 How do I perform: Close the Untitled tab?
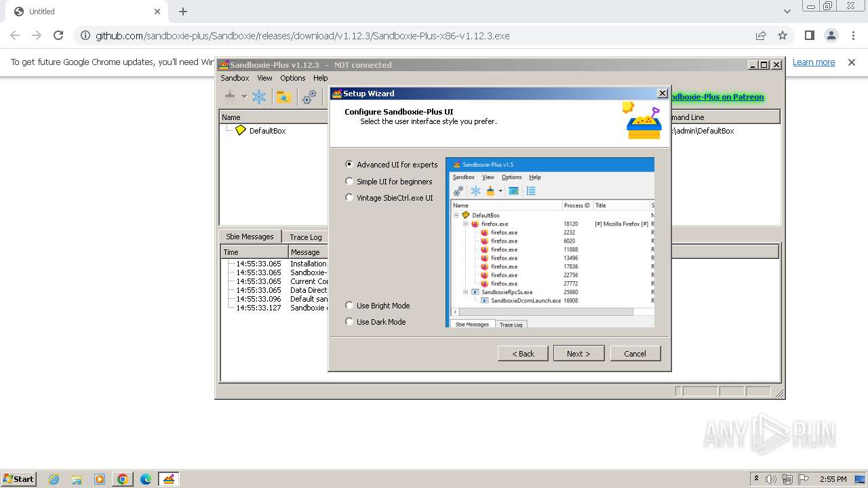(157, 12)
